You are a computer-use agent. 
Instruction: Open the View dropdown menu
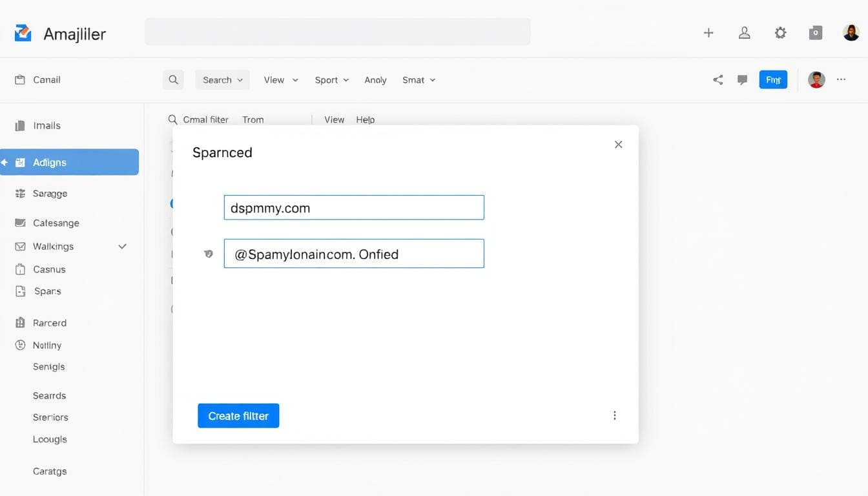point(281,80)
